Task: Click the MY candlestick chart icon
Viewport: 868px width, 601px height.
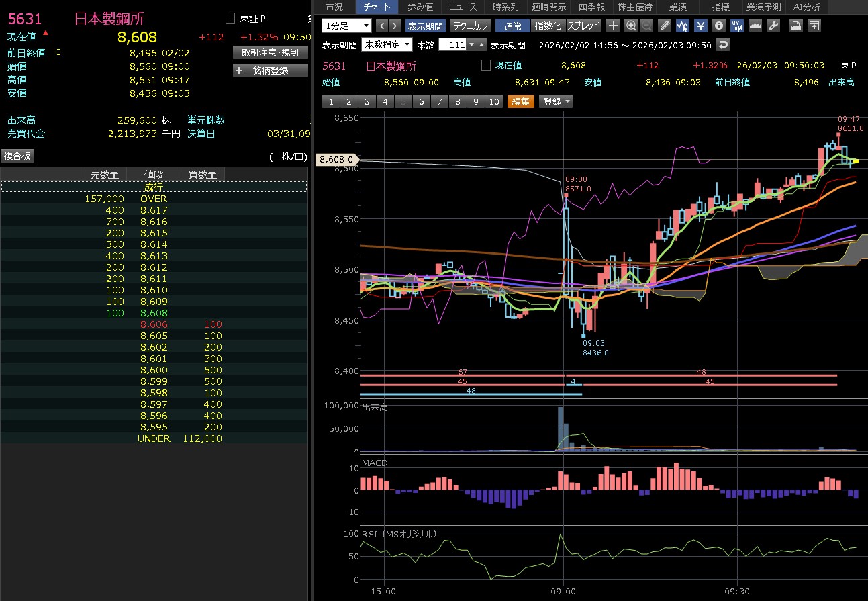Action: coord(736,26)
